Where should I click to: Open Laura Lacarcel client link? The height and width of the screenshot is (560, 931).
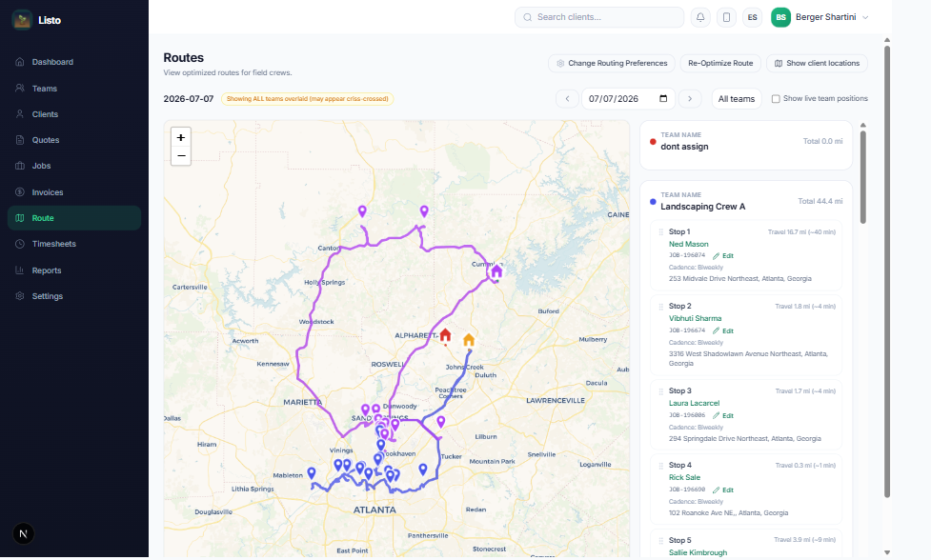tap(694, 403)
